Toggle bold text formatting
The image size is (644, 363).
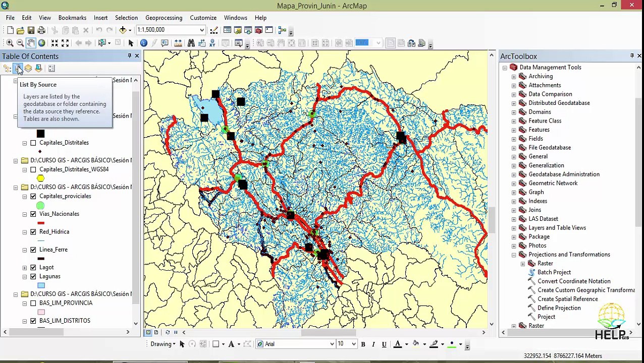[x=363, y=344]
